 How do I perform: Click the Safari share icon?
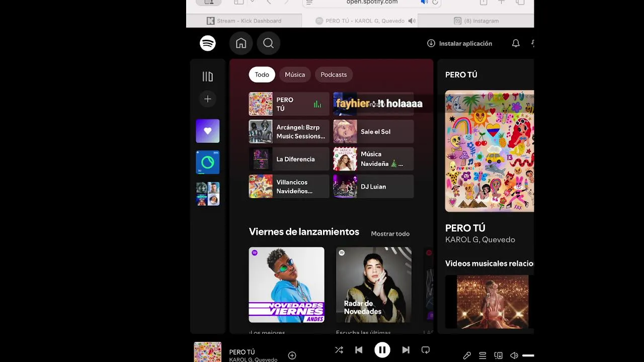484,3
